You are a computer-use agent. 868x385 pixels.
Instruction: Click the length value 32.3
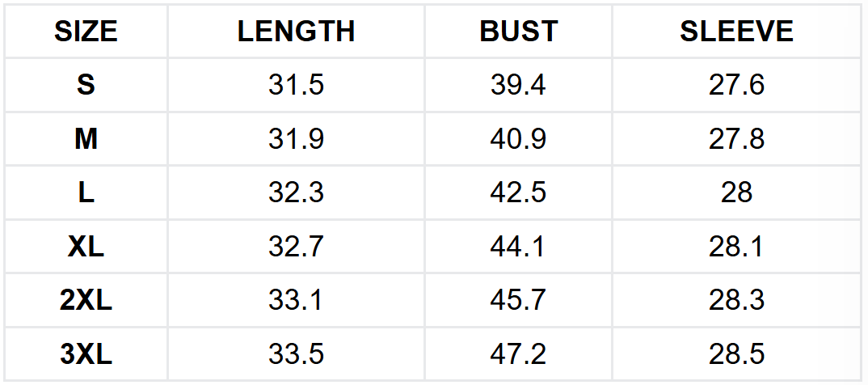(296, 192)
